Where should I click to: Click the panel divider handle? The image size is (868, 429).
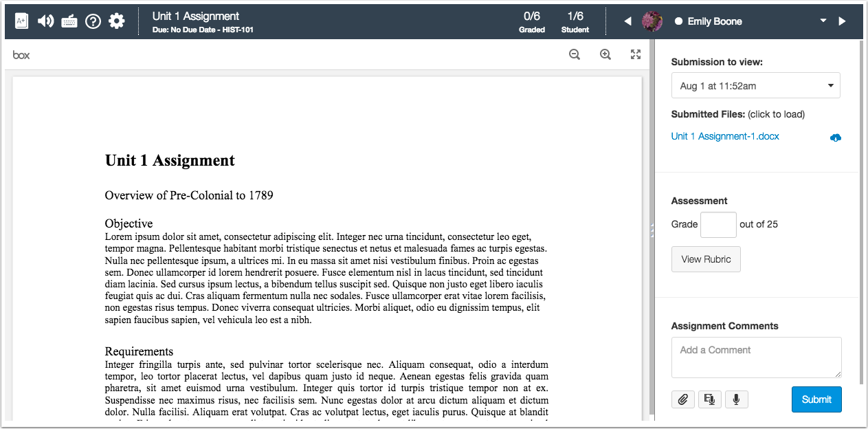652,232
